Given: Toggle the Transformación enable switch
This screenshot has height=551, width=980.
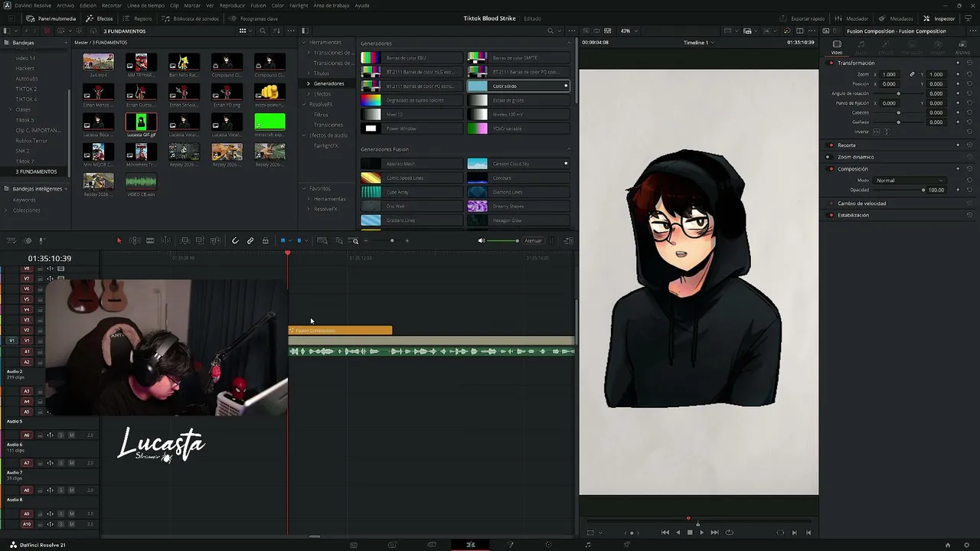Looking at the screenshot, I should point(831,63).
